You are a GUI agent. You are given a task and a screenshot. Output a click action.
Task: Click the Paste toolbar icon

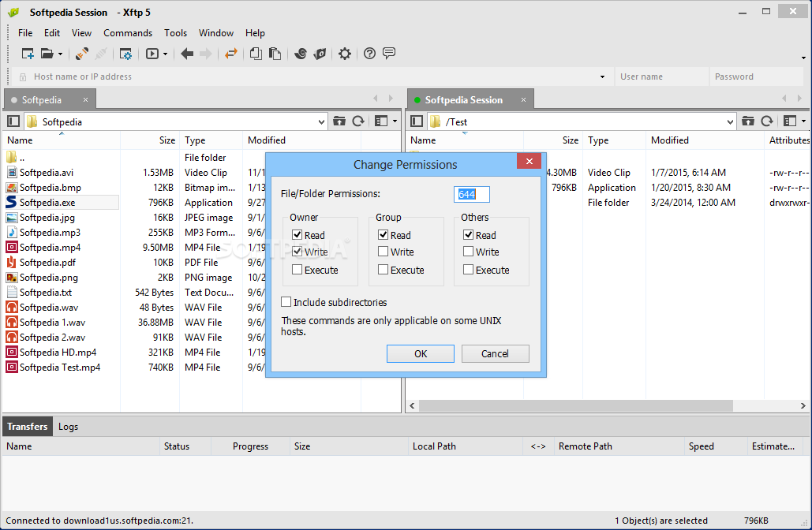(275, 54)
